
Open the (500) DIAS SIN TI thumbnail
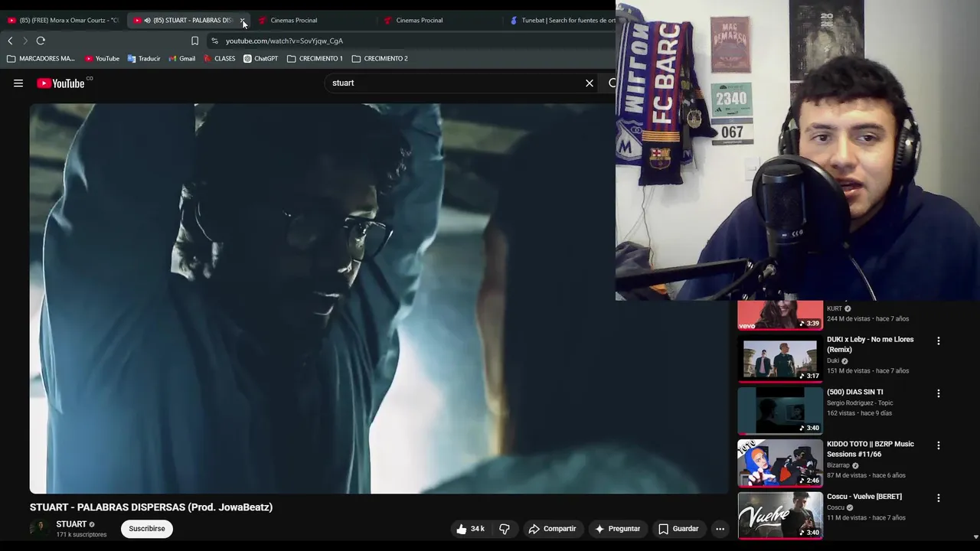[x=780, y=410]
